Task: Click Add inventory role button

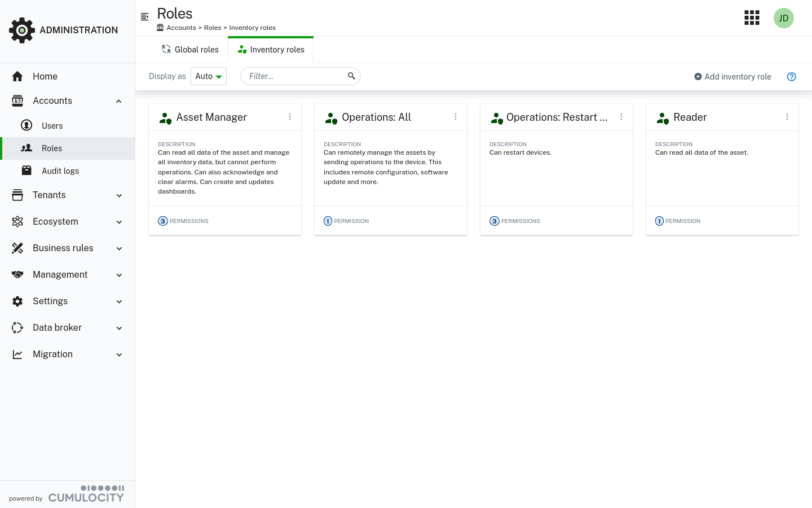Action: [732, 77]
